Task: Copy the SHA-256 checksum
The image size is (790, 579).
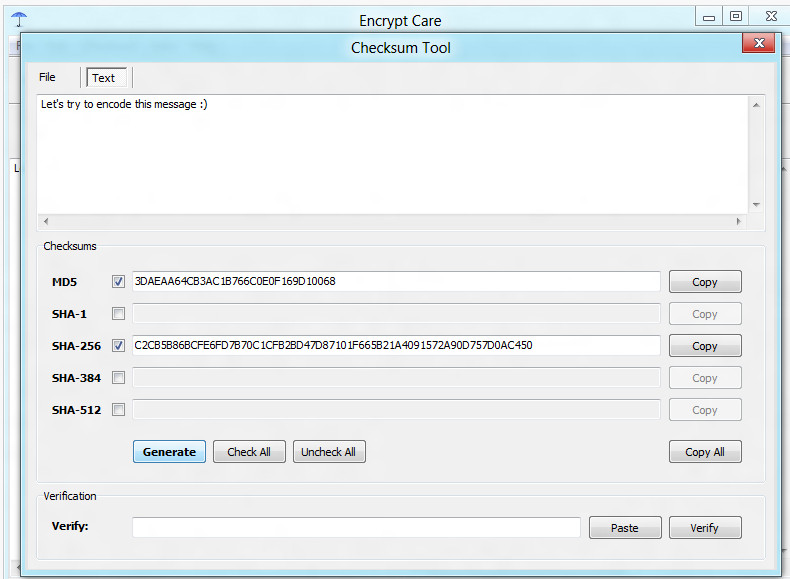Action: click(705, 346)
